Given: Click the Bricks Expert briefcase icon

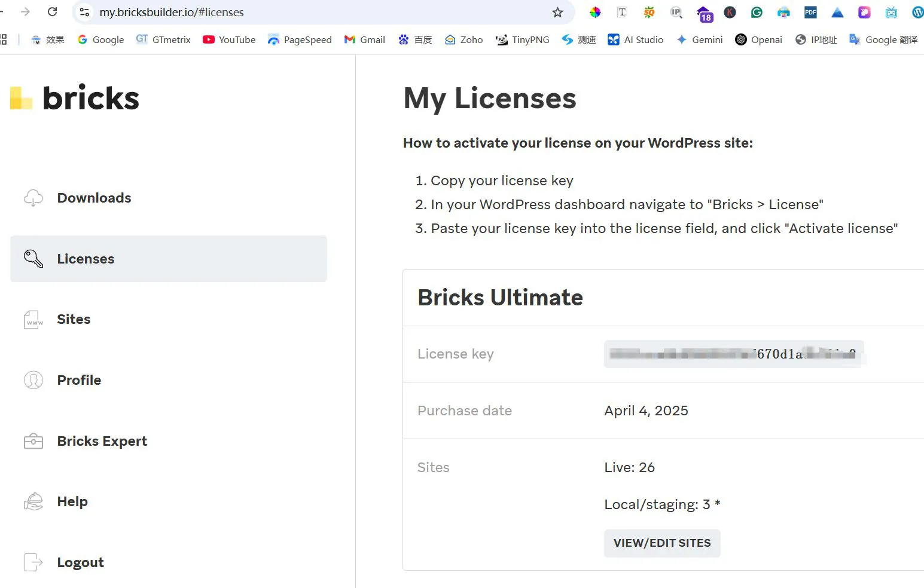Looking at the screenshot, I should pyautogui.click(x=33, y=441).
